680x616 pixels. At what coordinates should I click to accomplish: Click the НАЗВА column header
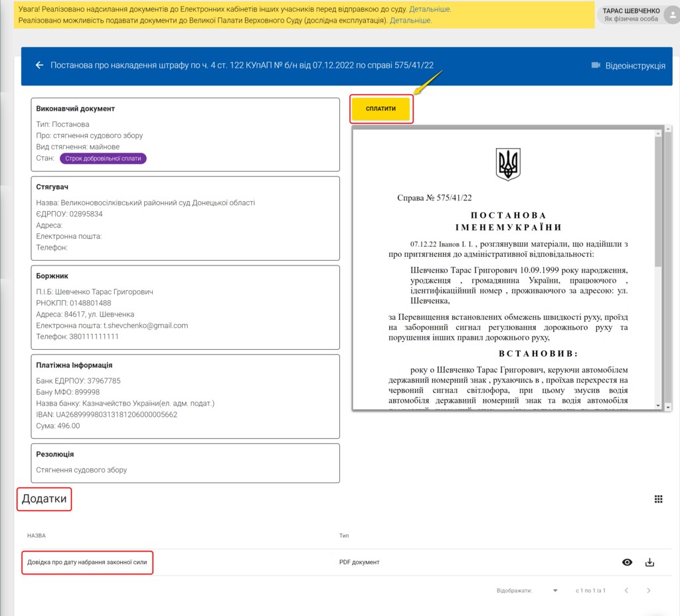37,535
